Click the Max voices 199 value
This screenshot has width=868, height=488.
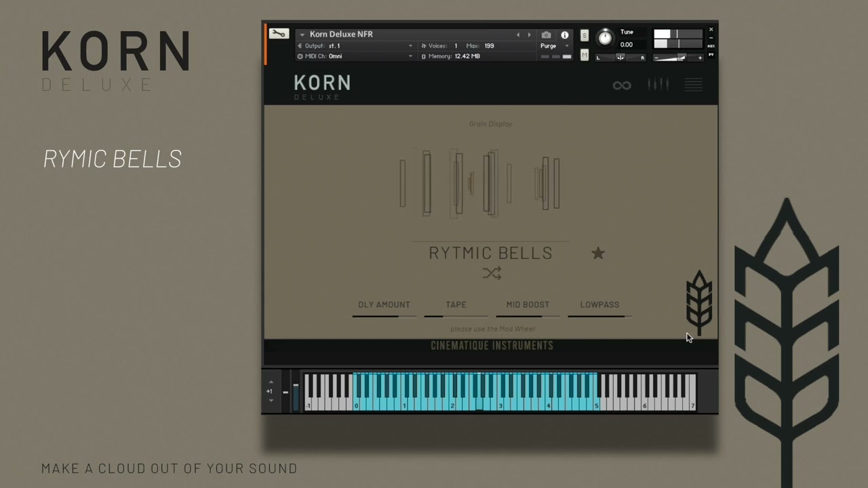coord(489,45)
